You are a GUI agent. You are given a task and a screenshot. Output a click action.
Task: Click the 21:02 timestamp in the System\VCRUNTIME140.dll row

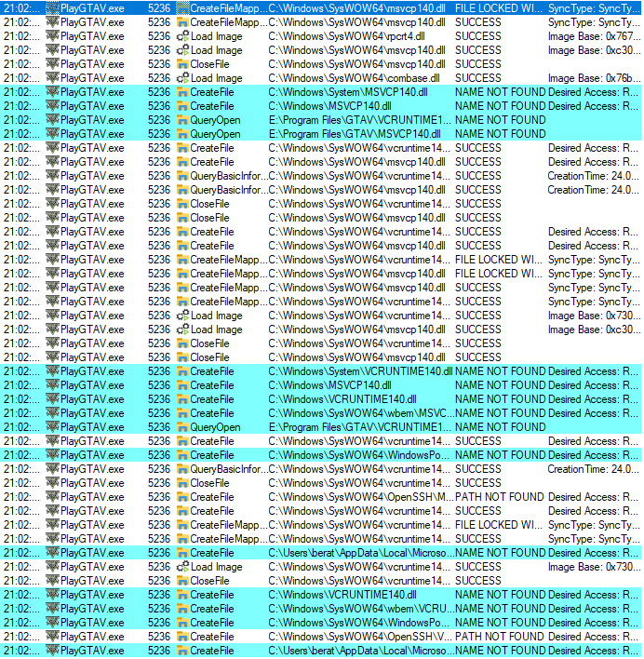point(21,371)
